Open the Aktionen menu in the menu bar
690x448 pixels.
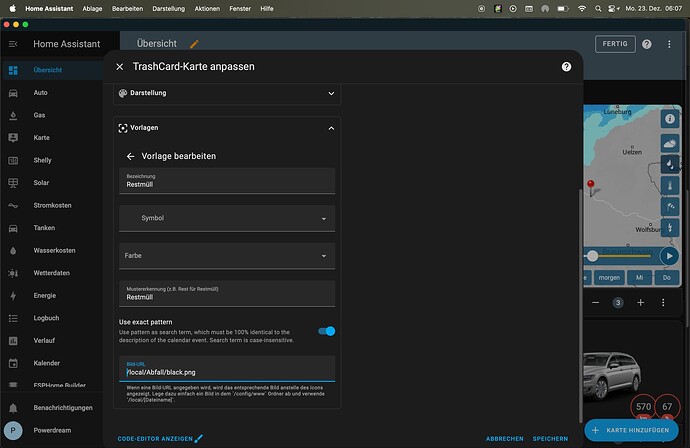point(207,8)
